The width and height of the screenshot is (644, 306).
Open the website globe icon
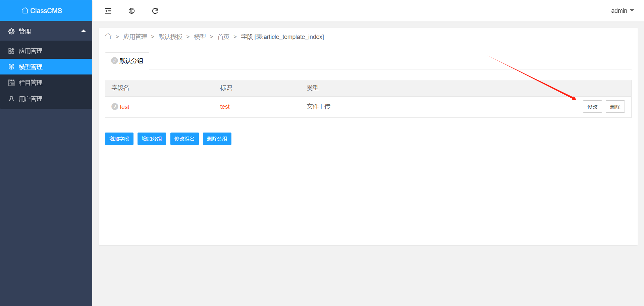pos(131,11)
